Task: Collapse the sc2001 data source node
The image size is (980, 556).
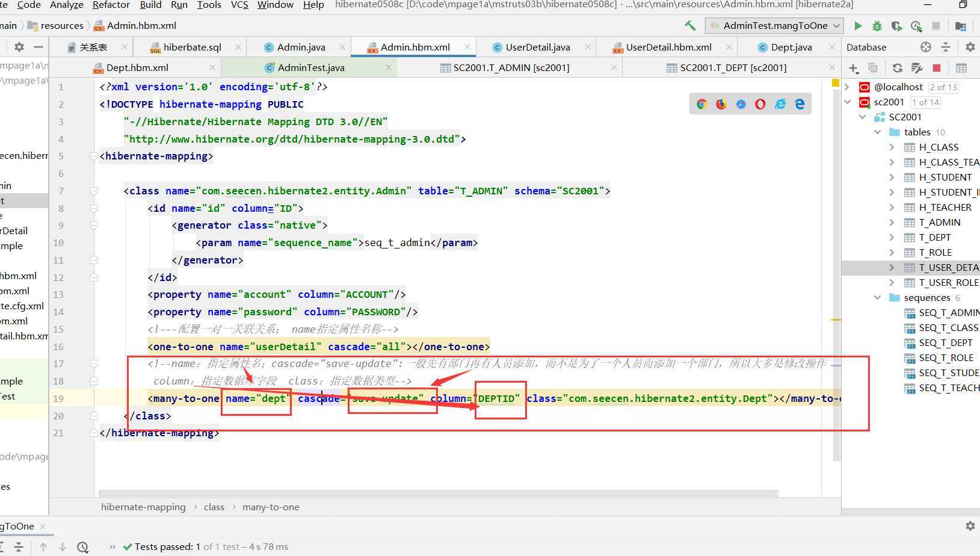Action: (x=848, y=102)
